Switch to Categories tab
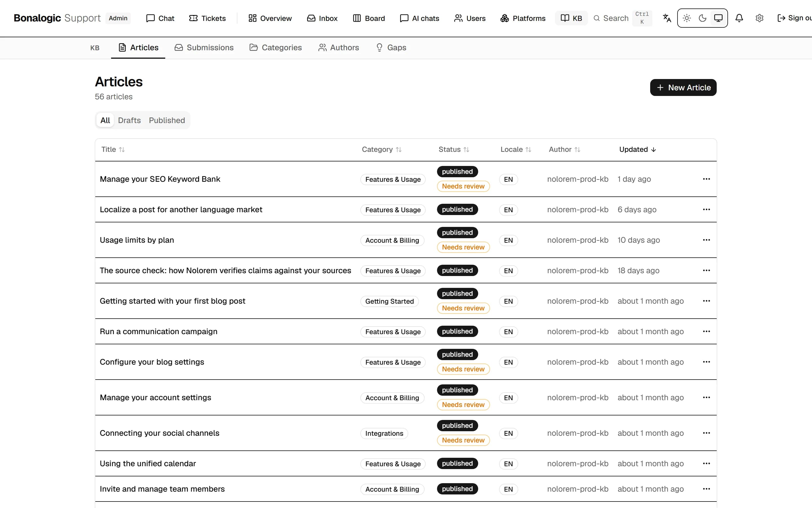 click(276, 48)
